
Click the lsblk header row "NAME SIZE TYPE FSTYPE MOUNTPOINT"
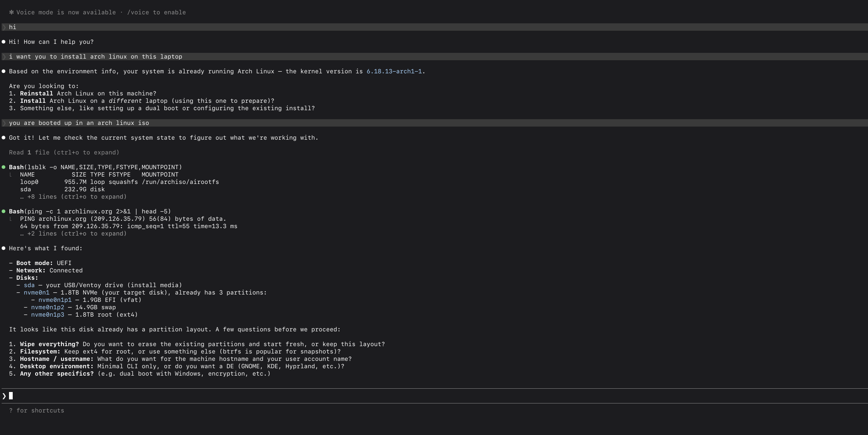click(99, 174)
